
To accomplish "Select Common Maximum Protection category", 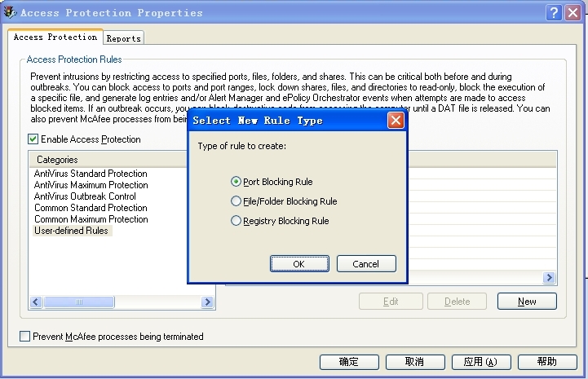I will (x=91, y=219).
